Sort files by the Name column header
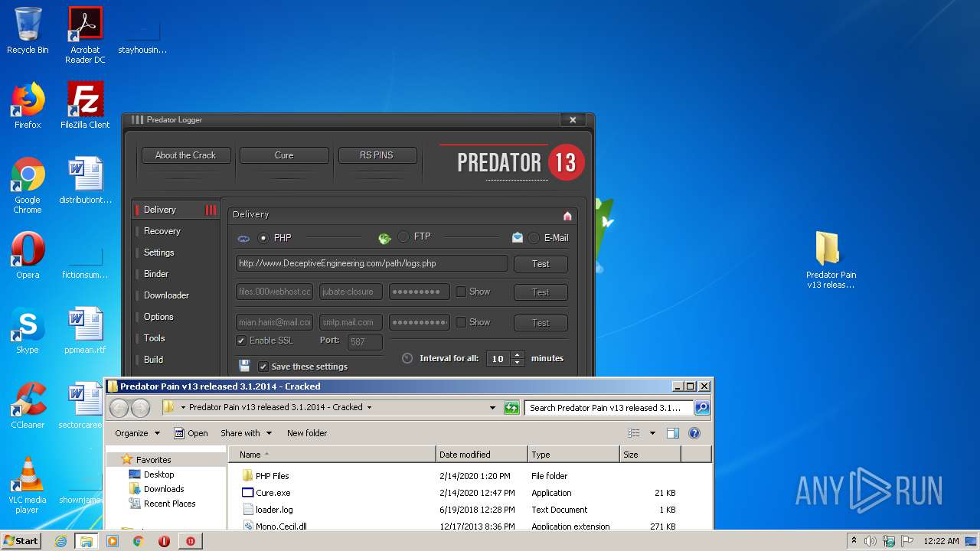The width and height of the screenshot is (980, 551). [332, 455]
